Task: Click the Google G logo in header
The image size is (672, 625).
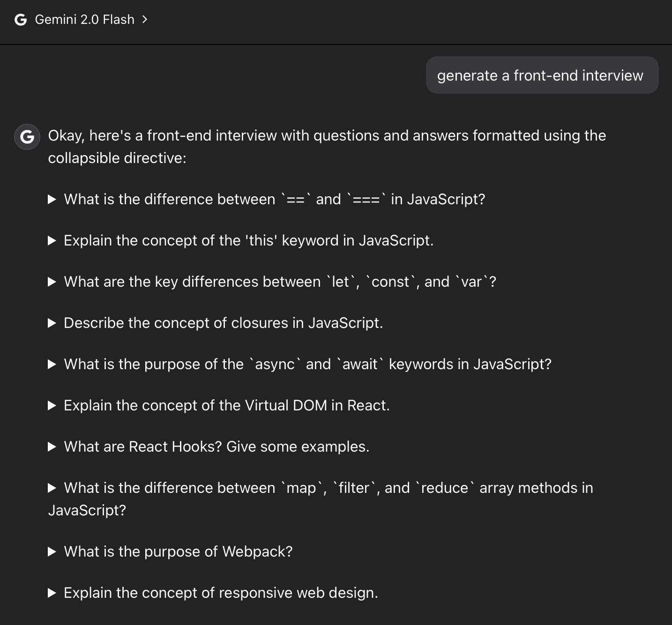Action: click(x=21, y=20)
